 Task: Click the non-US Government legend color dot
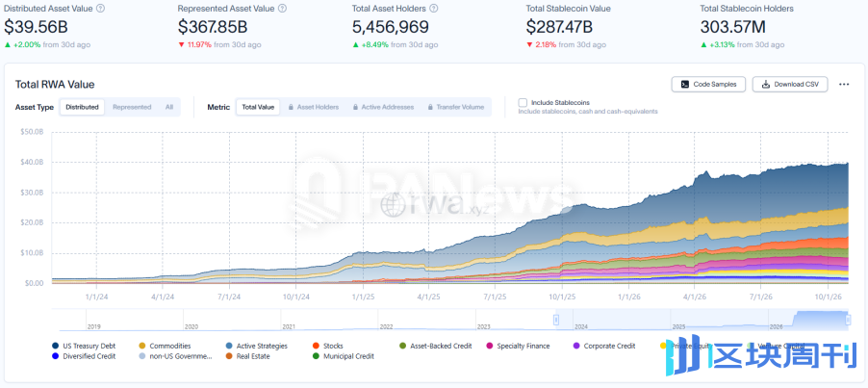[142, 356]
